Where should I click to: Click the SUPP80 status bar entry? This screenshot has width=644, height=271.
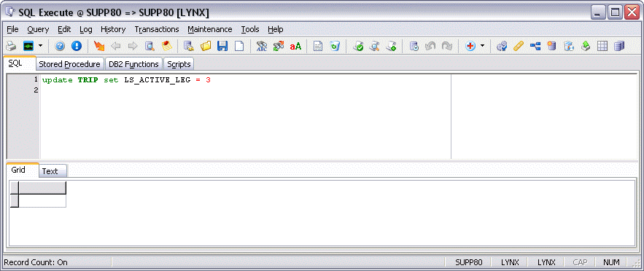(x=469, y=262)
